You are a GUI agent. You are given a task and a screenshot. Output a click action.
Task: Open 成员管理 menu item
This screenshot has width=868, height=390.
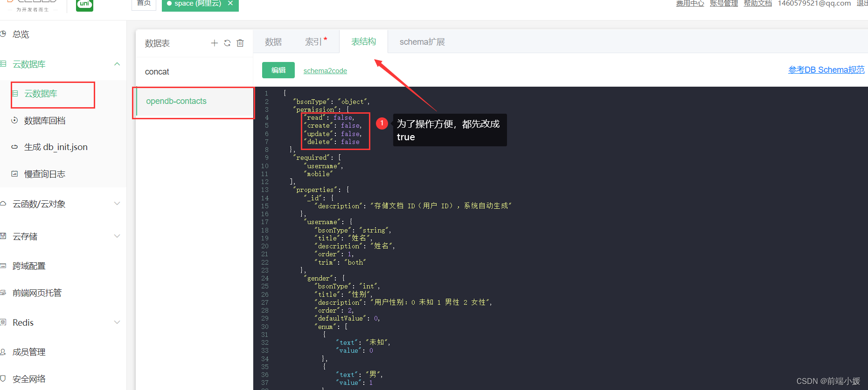[29, 352]
